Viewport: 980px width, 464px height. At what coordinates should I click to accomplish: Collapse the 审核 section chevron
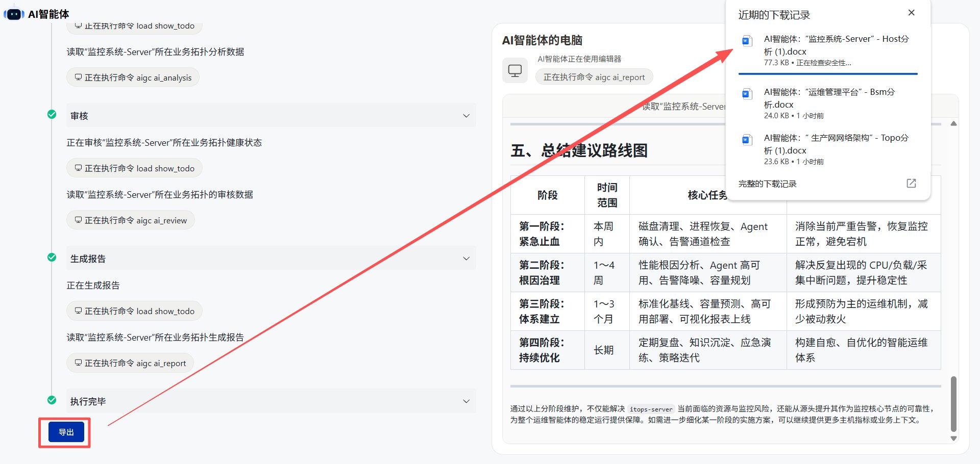tap(466, 116)
